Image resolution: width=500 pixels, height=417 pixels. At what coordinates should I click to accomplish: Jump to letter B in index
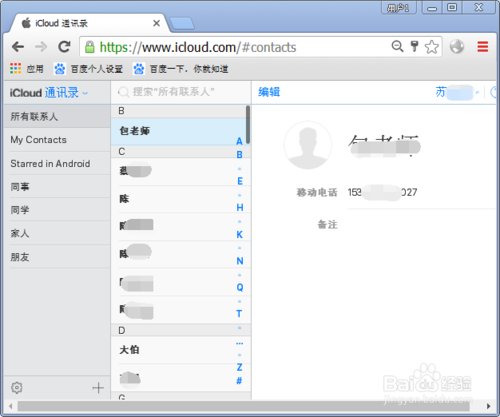tap(239, 155)
